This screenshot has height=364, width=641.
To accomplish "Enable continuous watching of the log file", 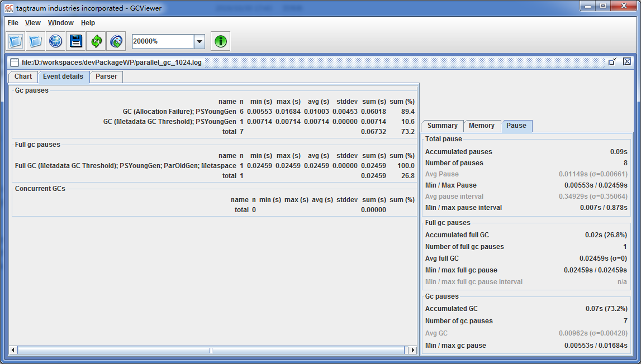I will pos(116,41).
